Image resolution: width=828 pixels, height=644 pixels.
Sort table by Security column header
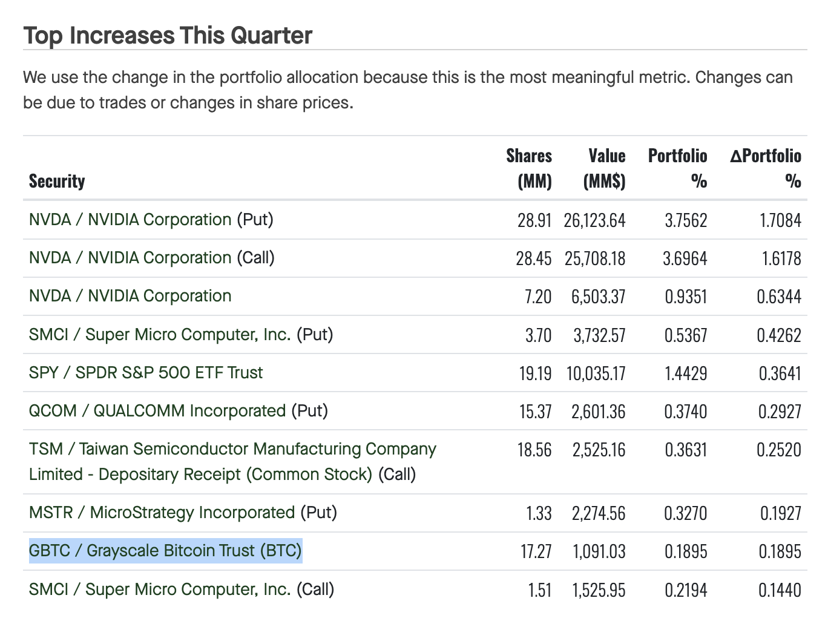point(57,181)
